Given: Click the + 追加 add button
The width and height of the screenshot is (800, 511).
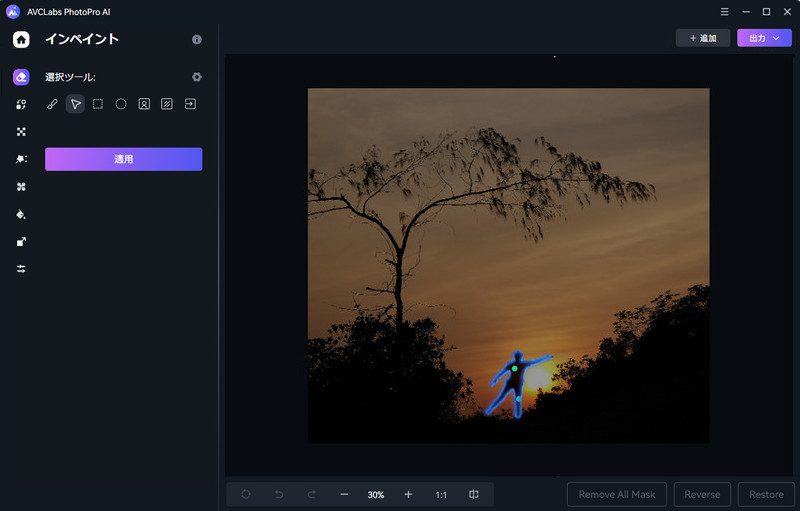Looking at the screenshot, I should [x=703, y=38].
